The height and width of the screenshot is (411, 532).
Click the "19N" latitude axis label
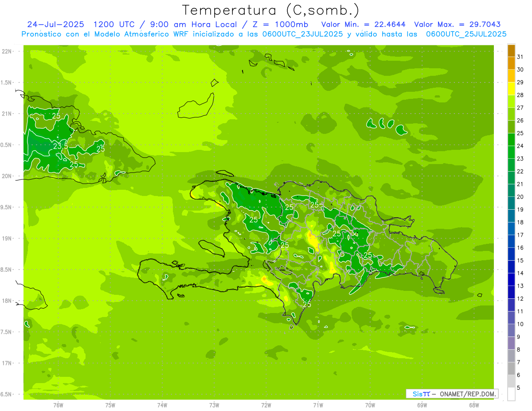[x=7, y=239]
